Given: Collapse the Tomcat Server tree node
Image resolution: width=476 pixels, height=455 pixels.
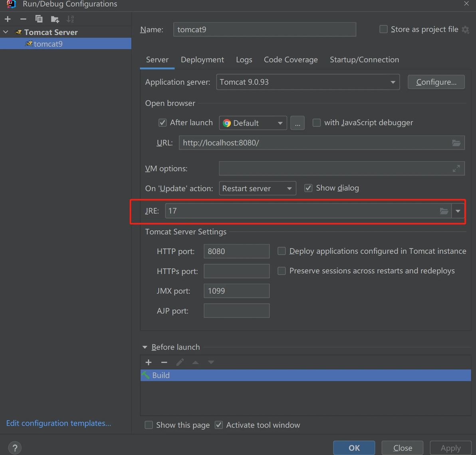Looking at the screenshot, I should click(x=6, y=32).
